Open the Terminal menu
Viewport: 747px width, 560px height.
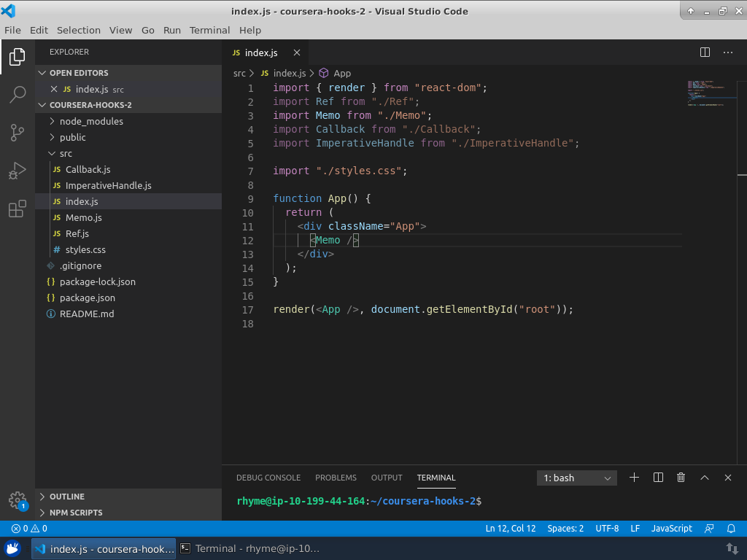click(x=209, y=30)
